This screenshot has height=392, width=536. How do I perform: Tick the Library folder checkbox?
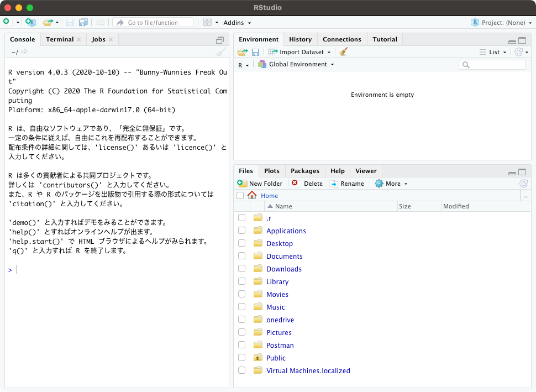[241, 281]
